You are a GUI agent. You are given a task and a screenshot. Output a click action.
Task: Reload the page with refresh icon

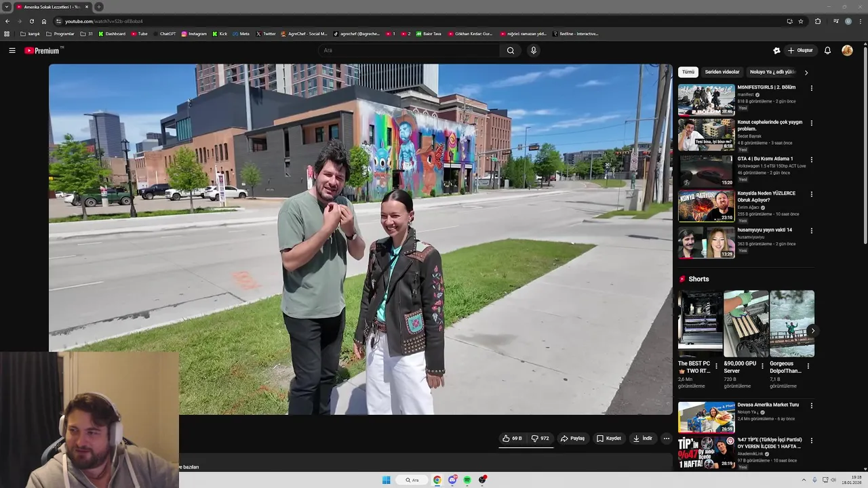coord(32,21)
